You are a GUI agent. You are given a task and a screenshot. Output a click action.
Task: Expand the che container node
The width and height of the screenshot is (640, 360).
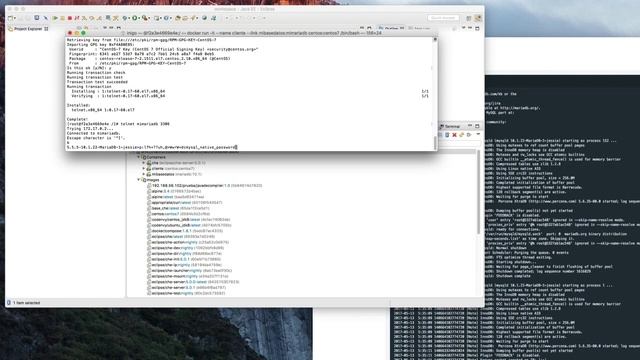(x=144, y=163)
